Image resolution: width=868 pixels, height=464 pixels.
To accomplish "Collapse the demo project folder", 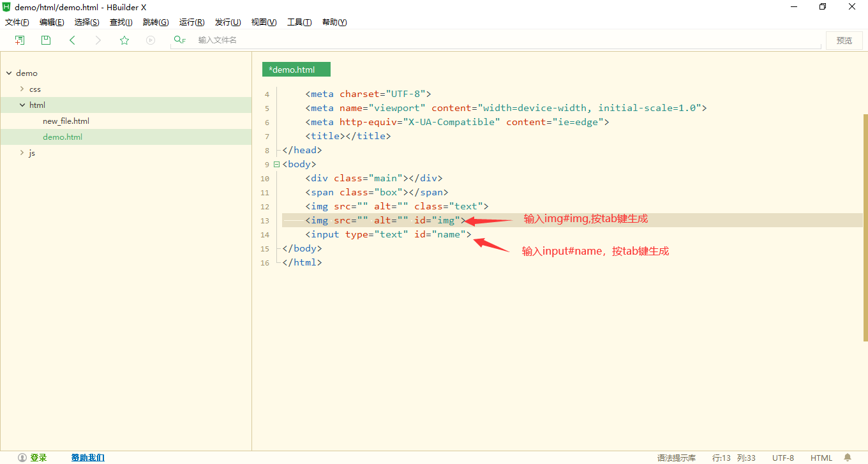I will click(9, 73).
